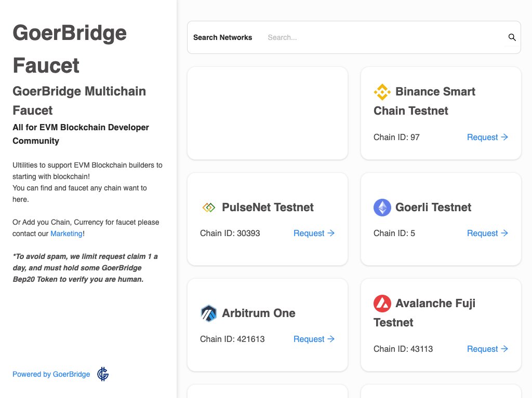Click the Arbitrum One logo icon
The width and height of the screenshot is (532, 398).
click(209, 313)
